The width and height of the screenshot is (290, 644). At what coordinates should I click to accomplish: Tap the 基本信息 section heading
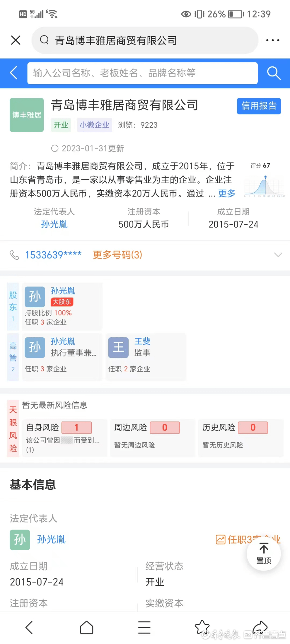click(x=33, y=485)
